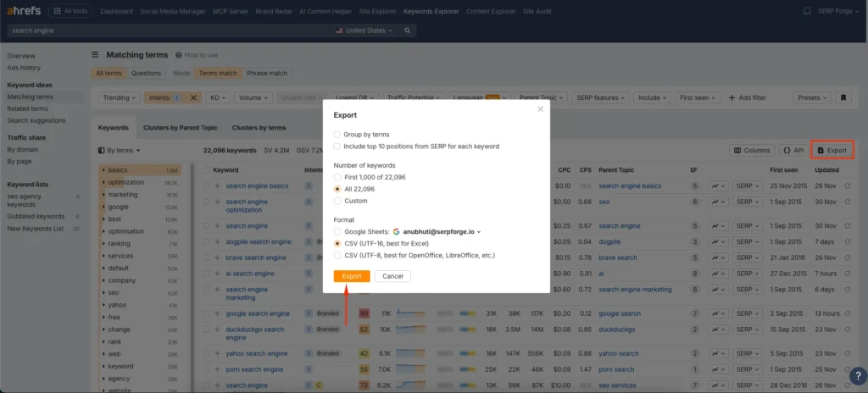This screenshot has width=868, height=393.
Task: Choose CSV UTF-16 best for Excel
Action: [337, 244]
